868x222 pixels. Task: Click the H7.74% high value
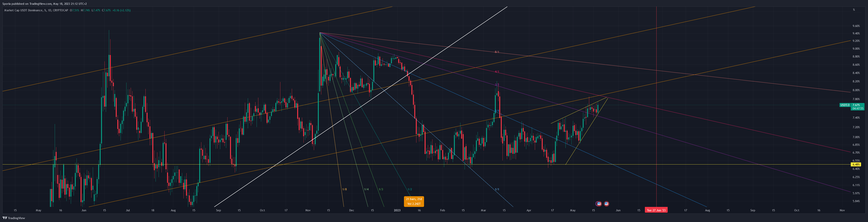(x=85, y=10)
